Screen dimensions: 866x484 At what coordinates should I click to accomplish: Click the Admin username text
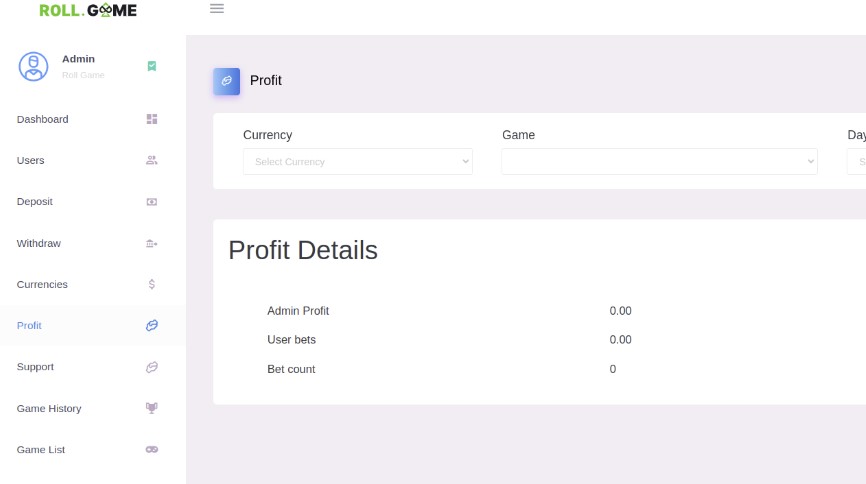78,59
